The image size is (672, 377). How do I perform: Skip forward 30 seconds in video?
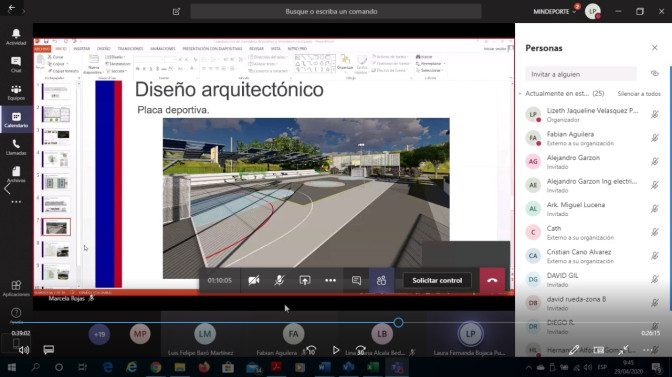pos(361,350)
